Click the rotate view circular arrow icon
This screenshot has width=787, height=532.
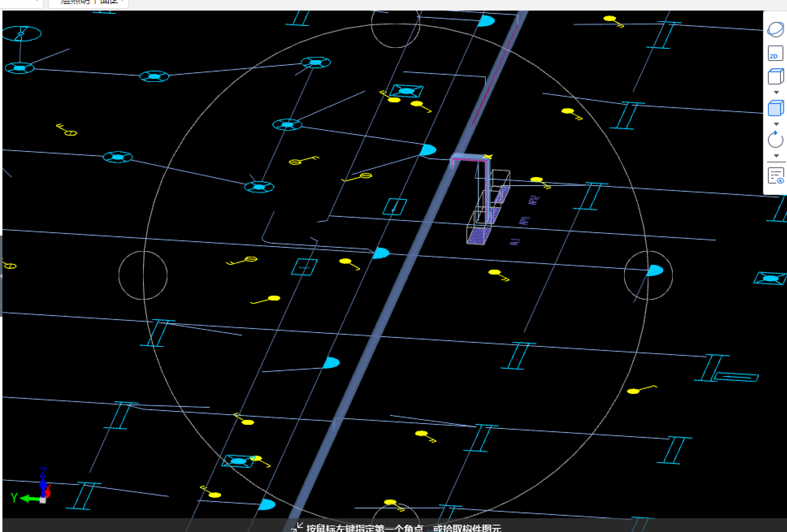[x=775, y=140]
